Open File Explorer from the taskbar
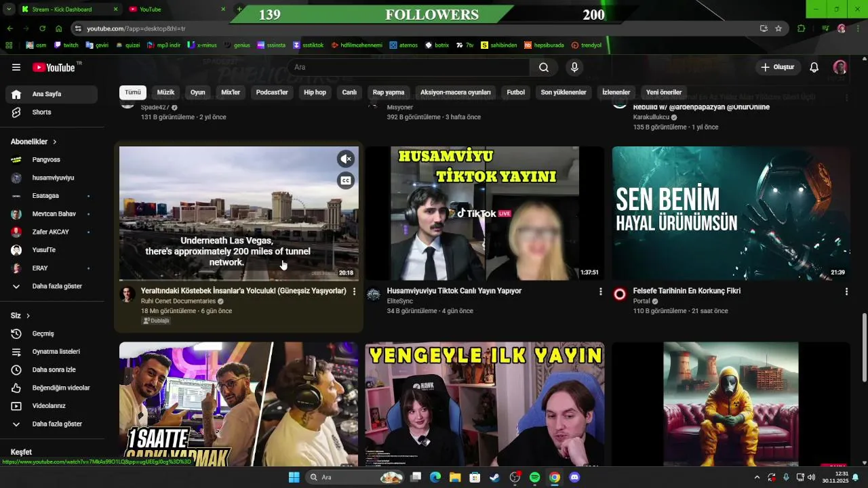Image resolution: width=868 pixels, height=488 pixels. [x=455, y=477]
